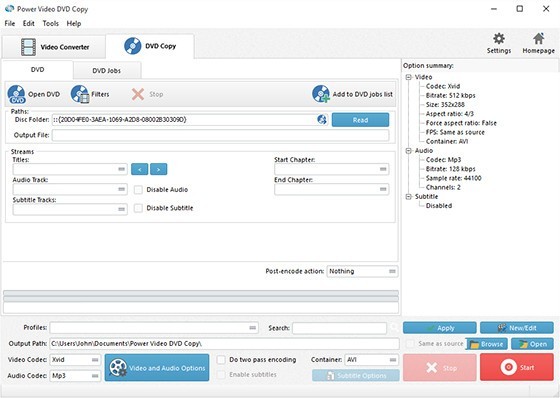Image resolution: width=560 pixels, height=398 pixels.
Task: Open the Post-encode action dropdown
Action: pyautogui.click(x=362, y=272)
